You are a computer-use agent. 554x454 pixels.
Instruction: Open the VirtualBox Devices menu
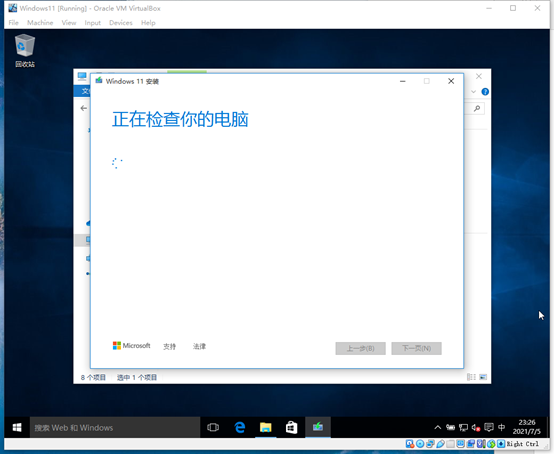(x=121, y=23)
